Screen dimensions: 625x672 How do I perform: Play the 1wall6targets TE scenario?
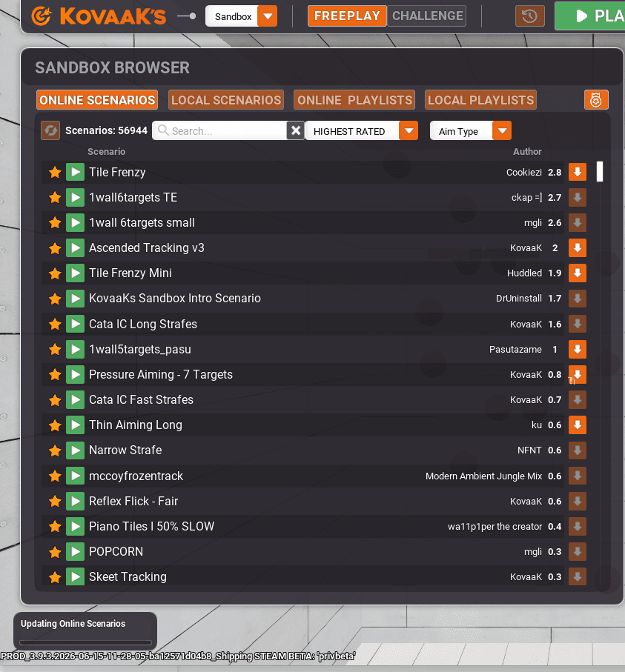tap(75, 198)
